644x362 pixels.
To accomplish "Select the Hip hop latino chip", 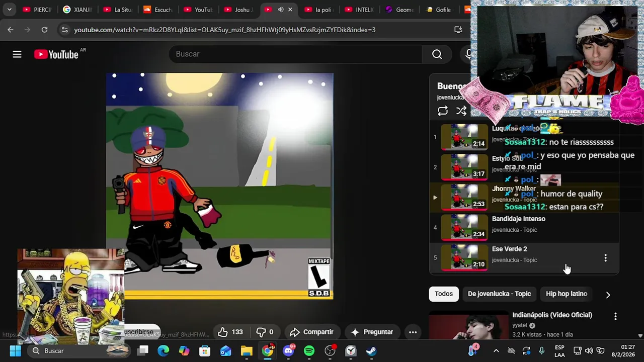I will [566, 294].
